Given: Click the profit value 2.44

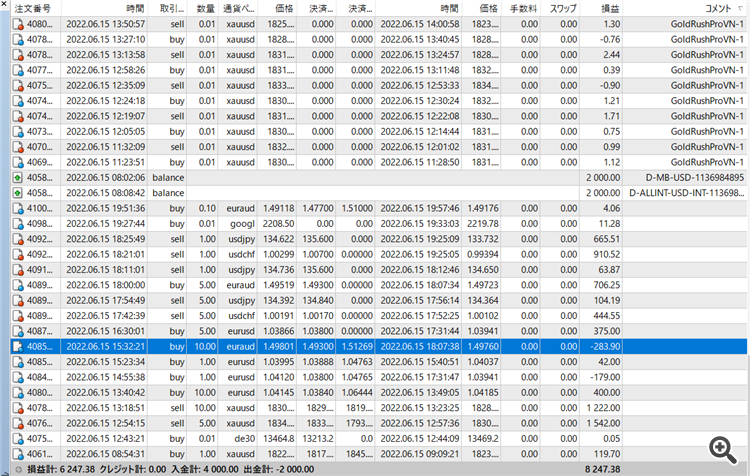Looking at the screenshot, I should click(x=612, y=55).
